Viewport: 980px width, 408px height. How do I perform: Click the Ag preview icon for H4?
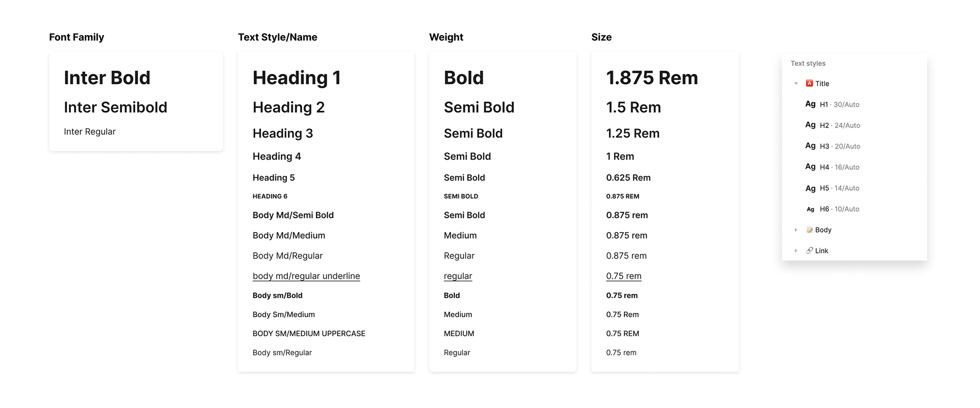point(810,167)
